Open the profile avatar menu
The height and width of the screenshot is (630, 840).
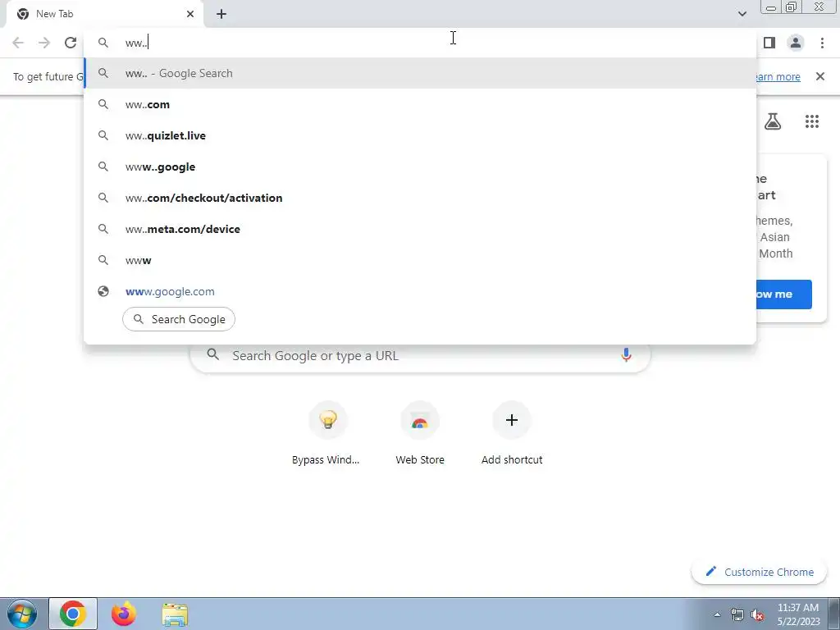pos(796,43)
